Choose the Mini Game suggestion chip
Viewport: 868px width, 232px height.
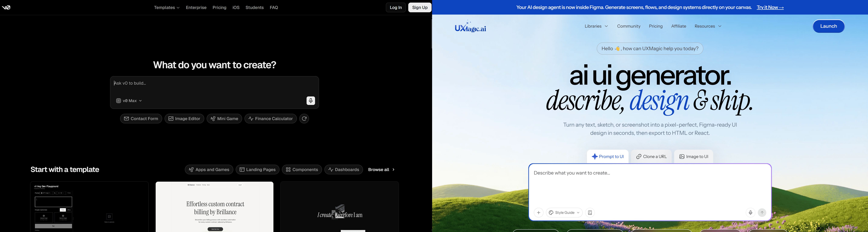click(224, 119)
